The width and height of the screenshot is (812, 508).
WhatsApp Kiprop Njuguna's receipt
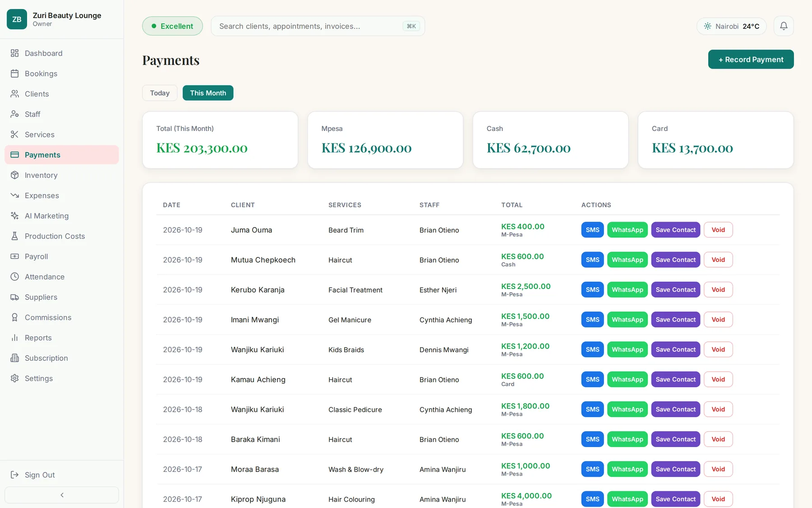tap(627, 499)
